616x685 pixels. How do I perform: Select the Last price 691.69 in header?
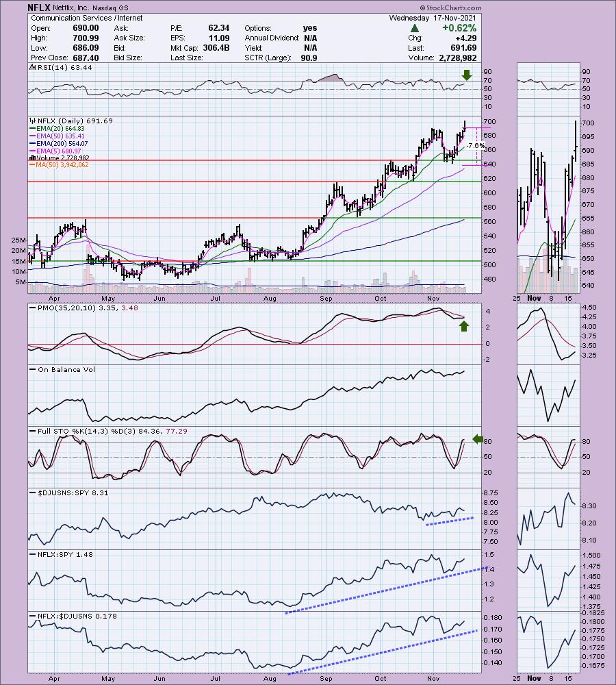point(463,48)
